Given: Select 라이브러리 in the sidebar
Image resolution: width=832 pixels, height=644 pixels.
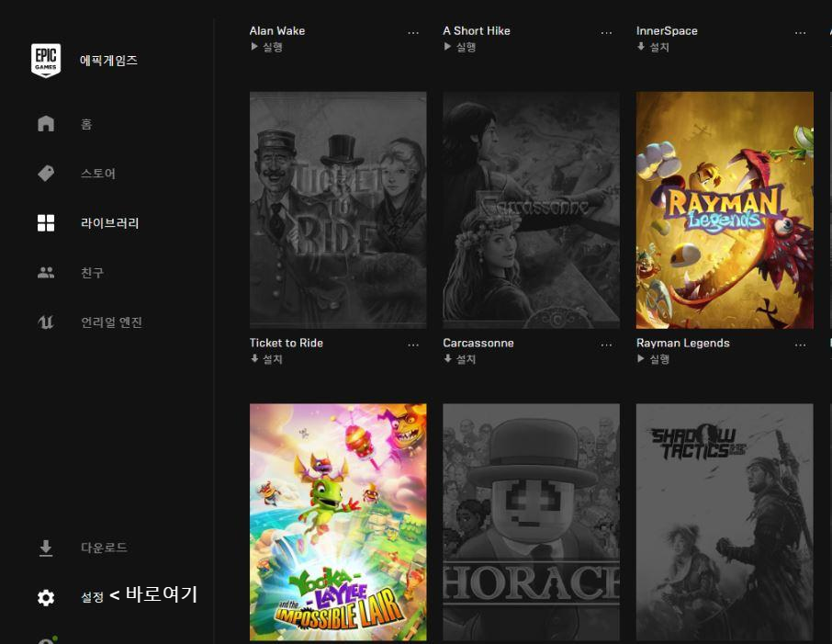Looking at the screenshot, I should (x=110, y=223).
